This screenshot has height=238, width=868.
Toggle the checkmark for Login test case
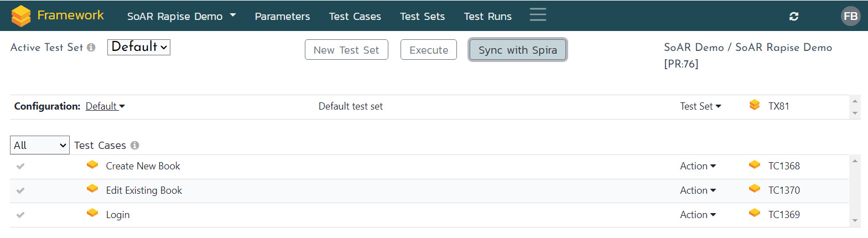(20, 215)
